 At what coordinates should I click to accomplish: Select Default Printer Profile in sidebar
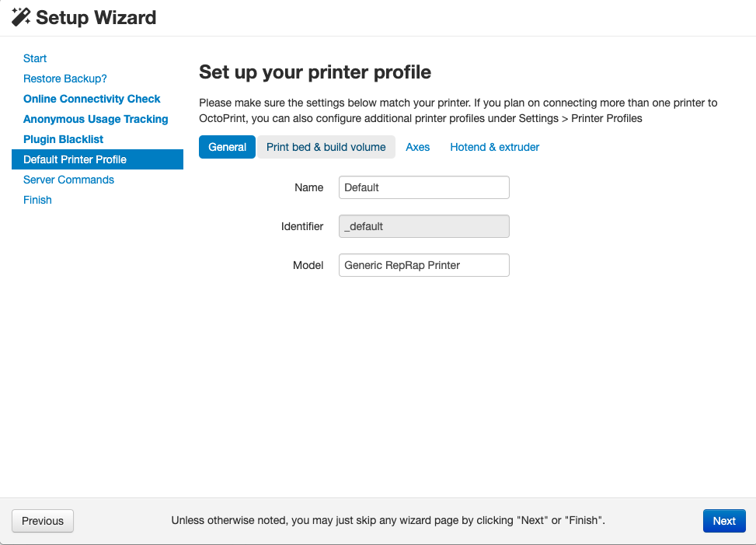(97, 159)
